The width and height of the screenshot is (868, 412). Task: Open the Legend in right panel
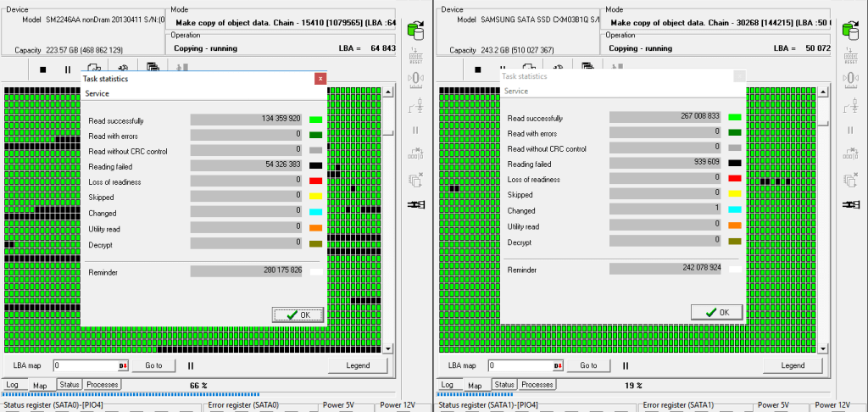793,365
